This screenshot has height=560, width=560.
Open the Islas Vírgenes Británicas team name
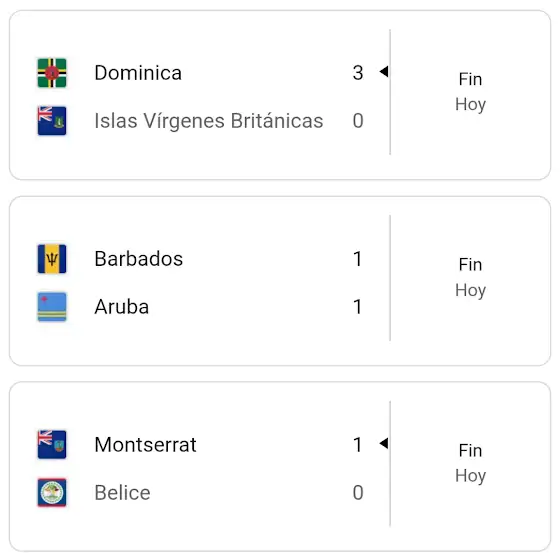(x=209, y=121)
